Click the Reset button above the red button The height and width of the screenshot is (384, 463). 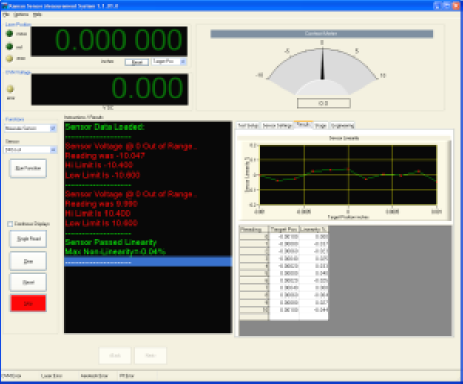[28, 282]
